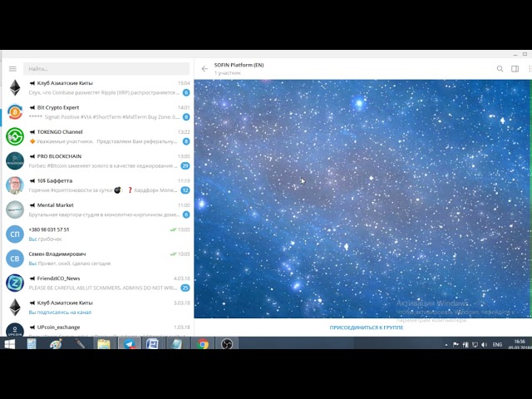Click unread badge 25 on FriendzICO_News
The height and width of the screenshot is (399, 532).
[x=185, y=288]
